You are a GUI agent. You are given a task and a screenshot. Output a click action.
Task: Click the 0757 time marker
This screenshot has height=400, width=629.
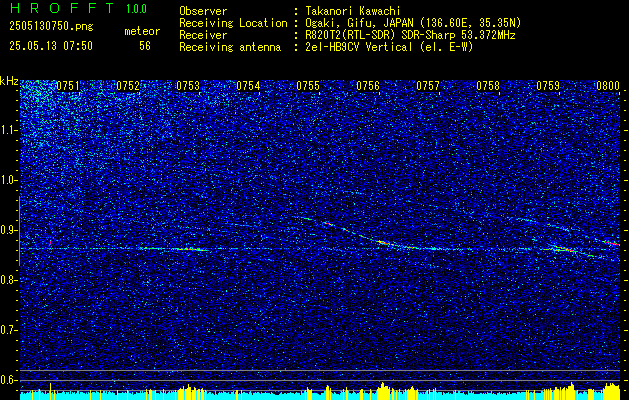[x=428, y=86]
